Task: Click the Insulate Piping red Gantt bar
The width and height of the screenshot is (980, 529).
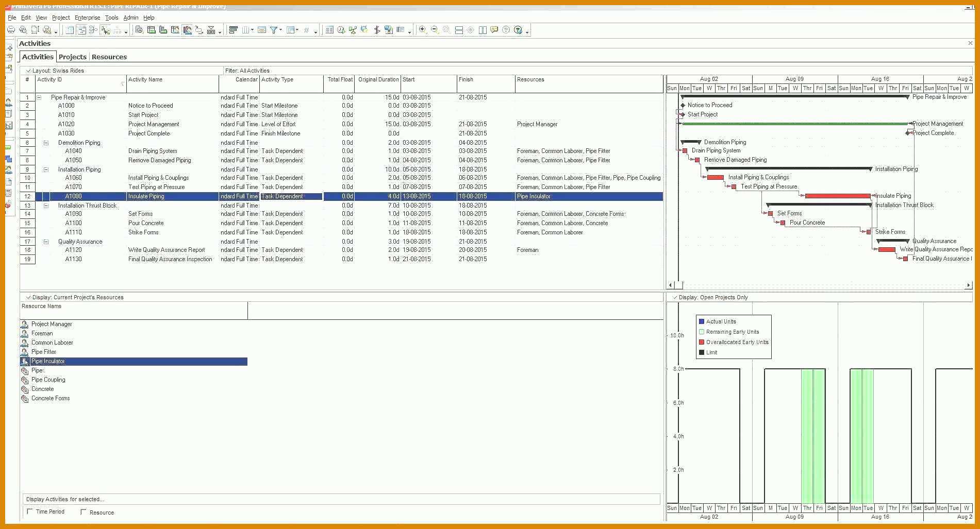Action: pyautogui.click(x=838, y=196)
